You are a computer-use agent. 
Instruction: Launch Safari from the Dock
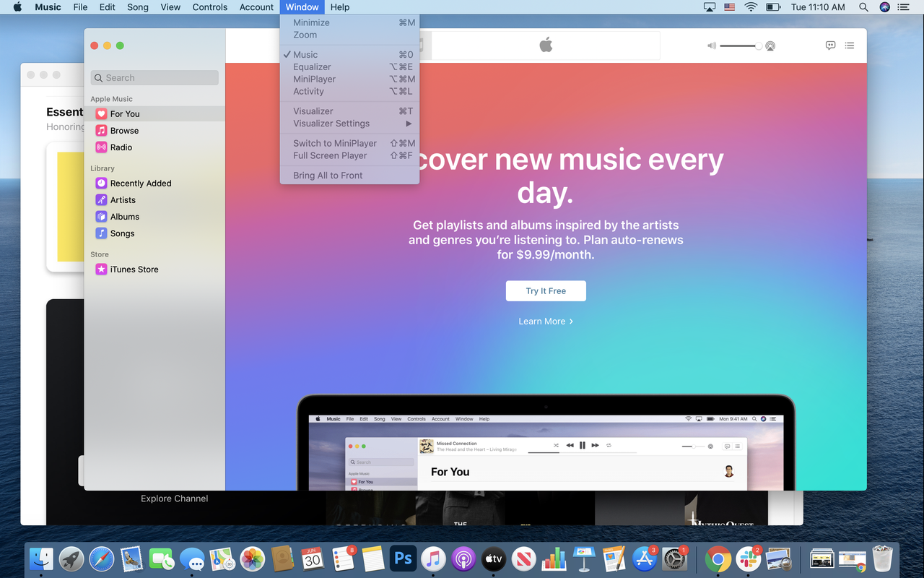(x=102, y=558)
